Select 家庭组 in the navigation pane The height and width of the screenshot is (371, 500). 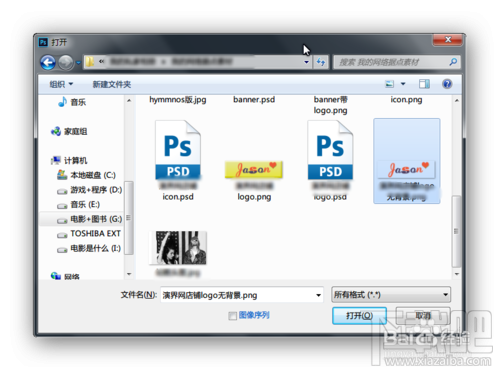(x=75, y=131)
